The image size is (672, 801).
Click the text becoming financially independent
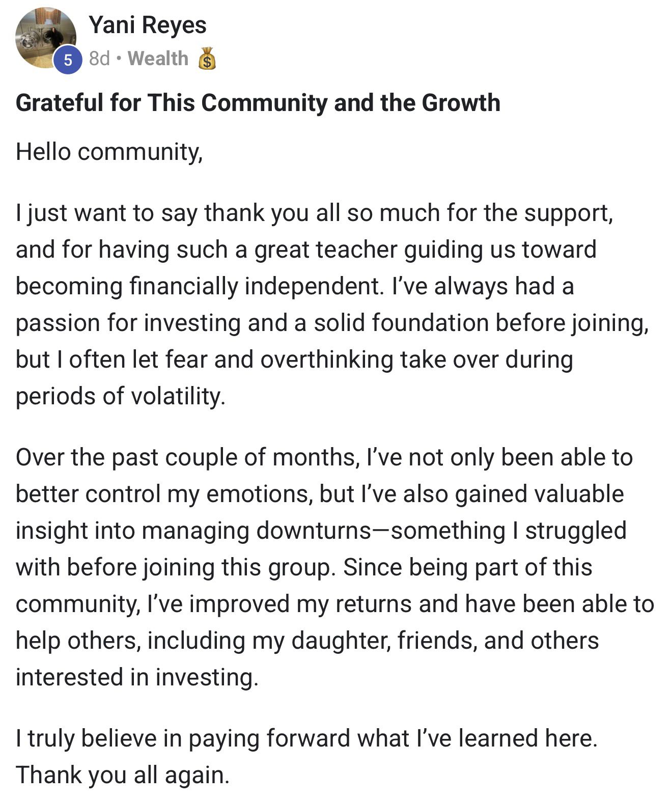click(199, 286)
